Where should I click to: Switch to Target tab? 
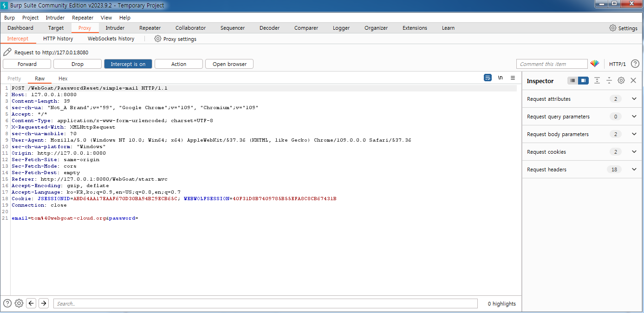(x=56, y=28)
